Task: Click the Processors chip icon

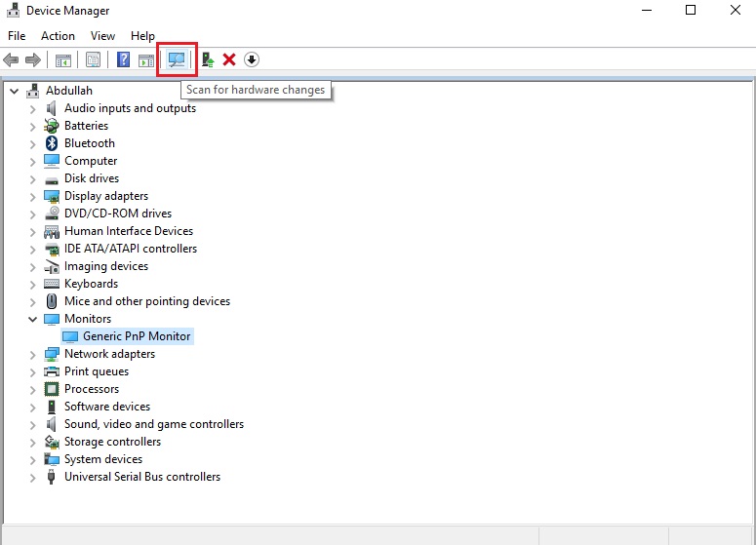Action: (52, 389)
